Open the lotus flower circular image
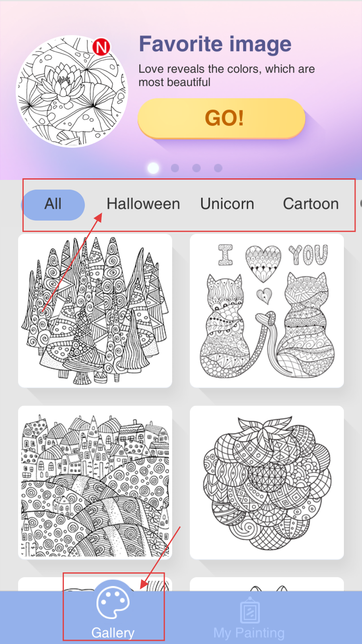 (72, 91)
